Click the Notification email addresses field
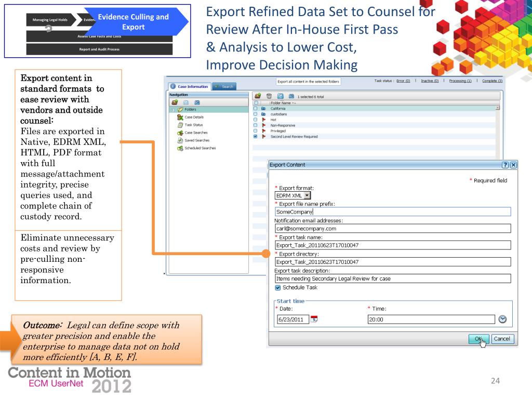 click(x=393, y=229)
